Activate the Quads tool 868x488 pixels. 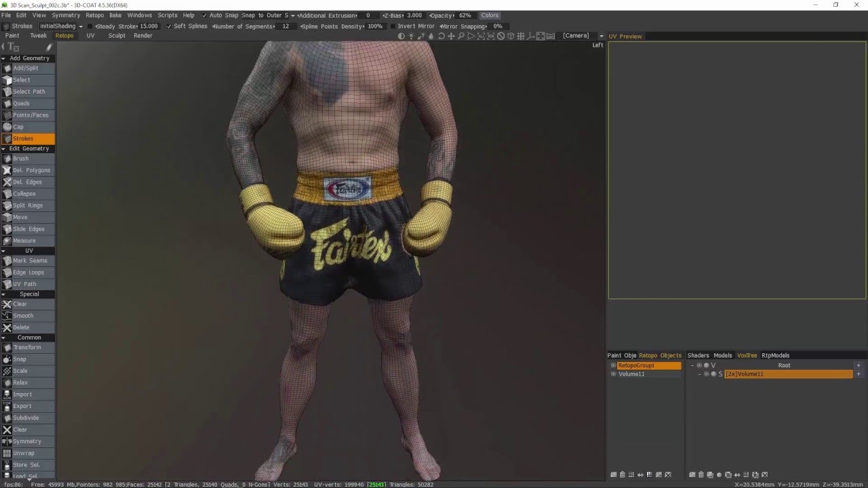click(x=28, y=103)
